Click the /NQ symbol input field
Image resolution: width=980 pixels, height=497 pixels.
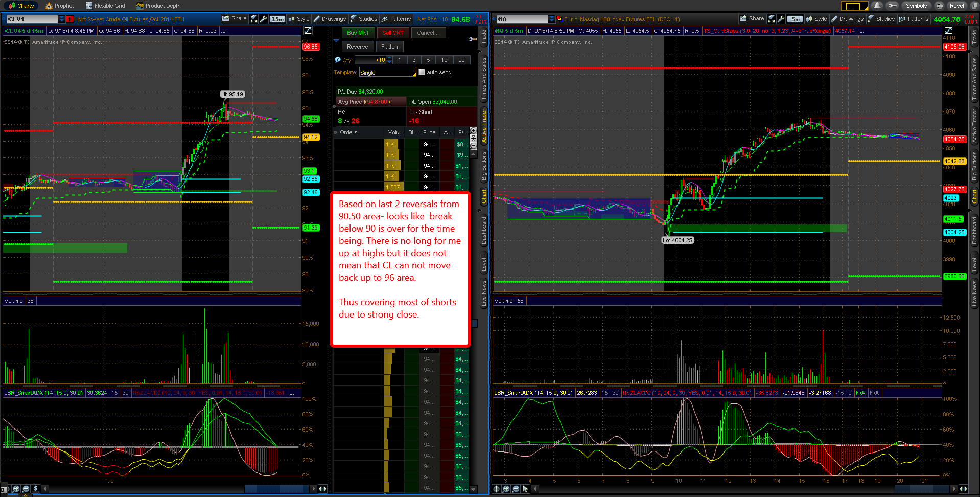[x=522, y=19]
